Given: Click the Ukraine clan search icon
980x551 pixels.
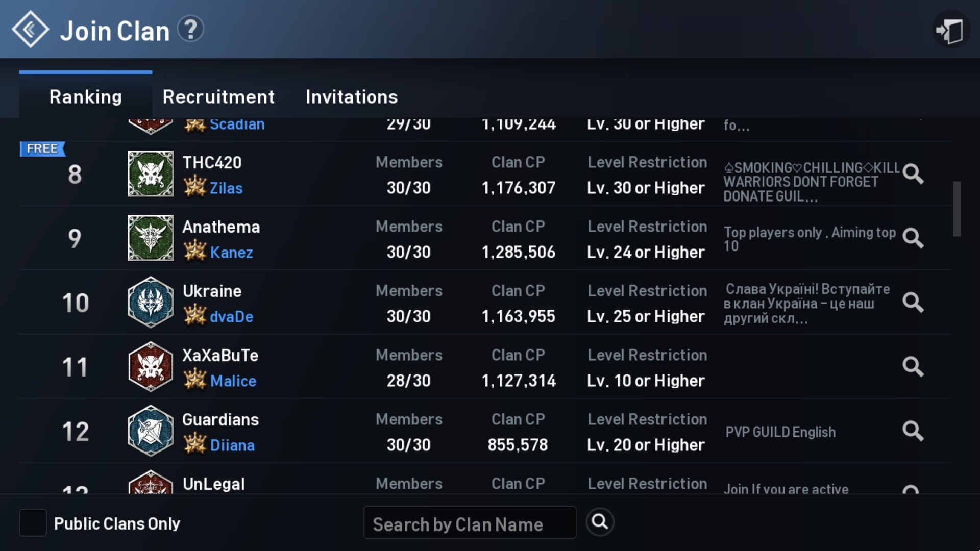Looking at the screenshot, I should [x=913, y=302].
